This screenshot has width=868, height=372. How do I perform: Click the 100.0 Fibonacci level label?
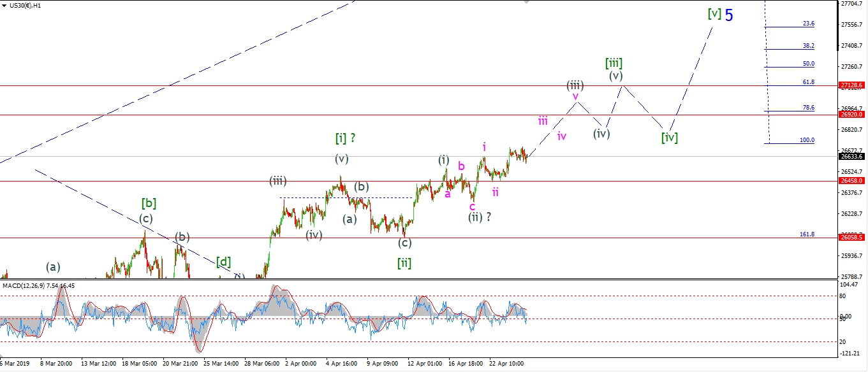pos(807,140)
